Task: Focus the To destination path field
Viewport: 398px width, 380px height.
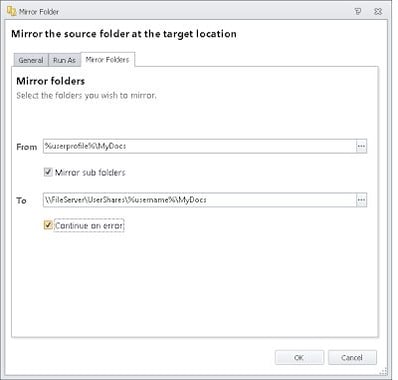Action: (199, 200)
